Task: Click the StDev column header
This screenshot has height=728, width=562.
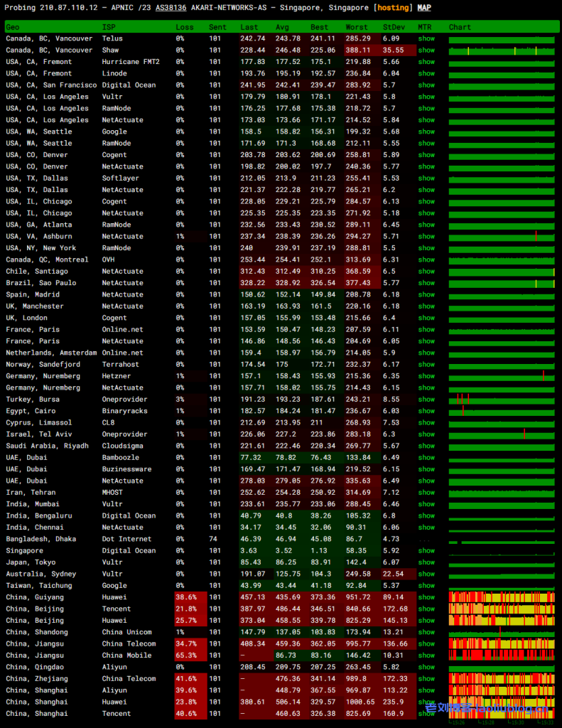Action: tap(393, 27)
